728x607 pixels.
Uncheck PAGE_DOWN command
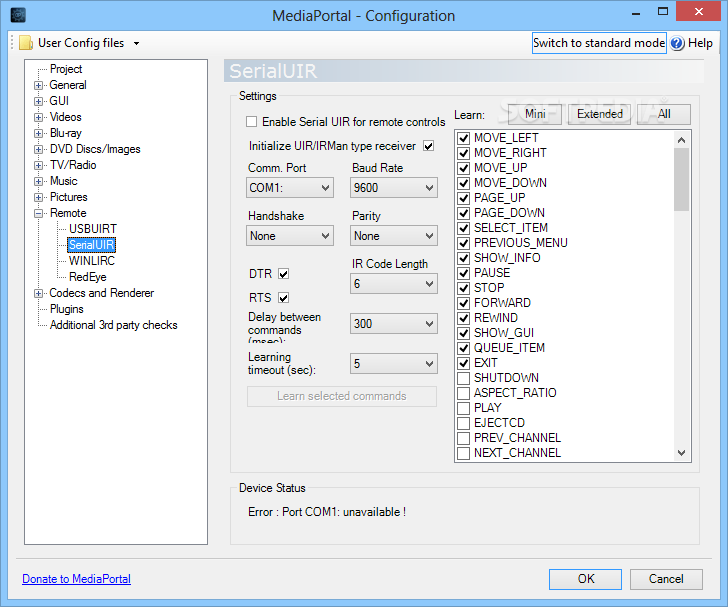(463, 213)
